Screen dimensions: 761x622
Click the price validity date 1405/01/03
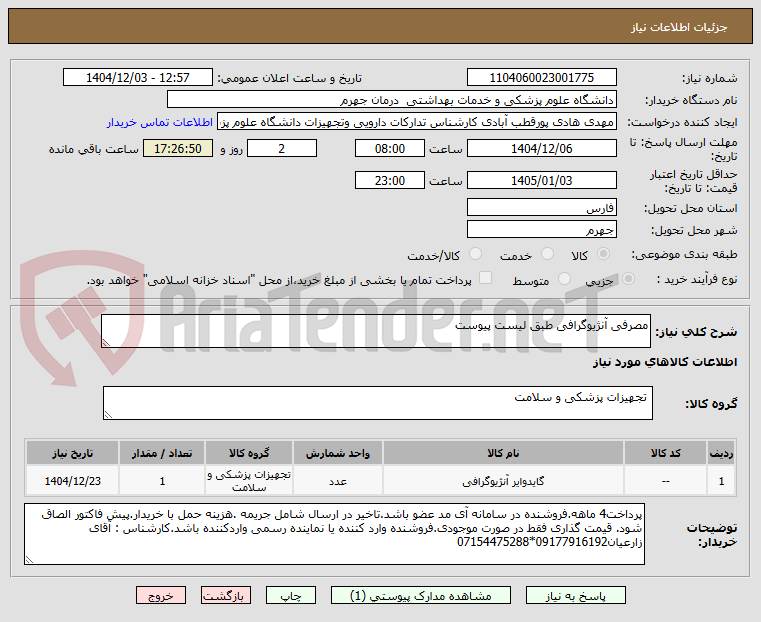coord(542,180)
